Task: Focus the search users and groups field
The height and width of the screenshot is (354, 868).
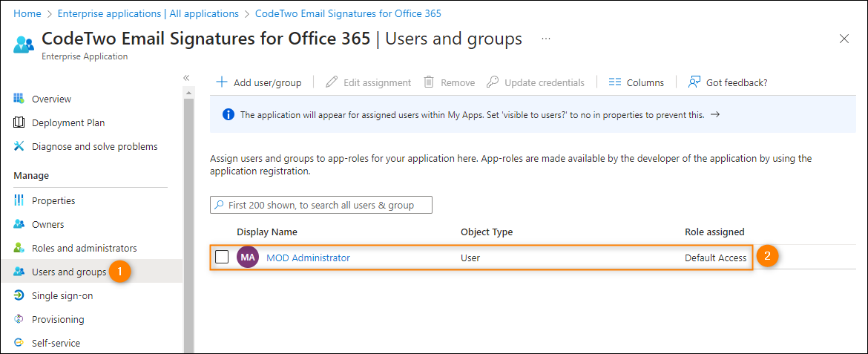Action: [x=321, y=205]
